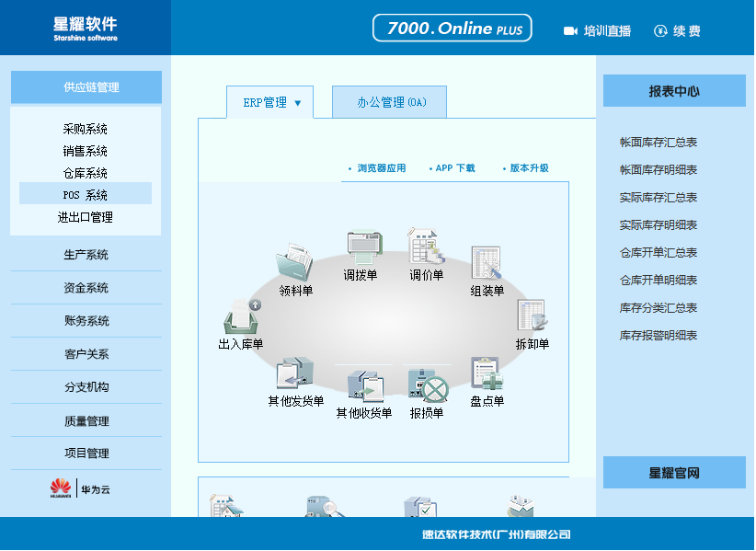Open the 其他发货单 icon
This screenshot has width=756, height=551.
pyautogui.click(x=295, y=373)
